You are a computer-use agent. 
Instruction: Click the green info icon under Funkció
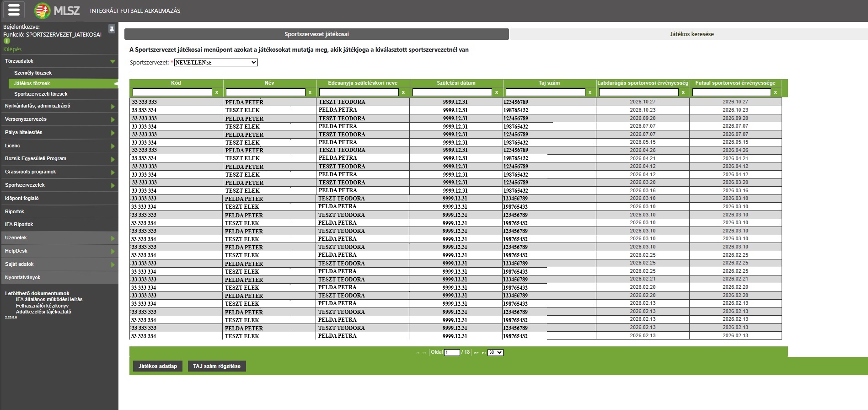tap(7, 41)
